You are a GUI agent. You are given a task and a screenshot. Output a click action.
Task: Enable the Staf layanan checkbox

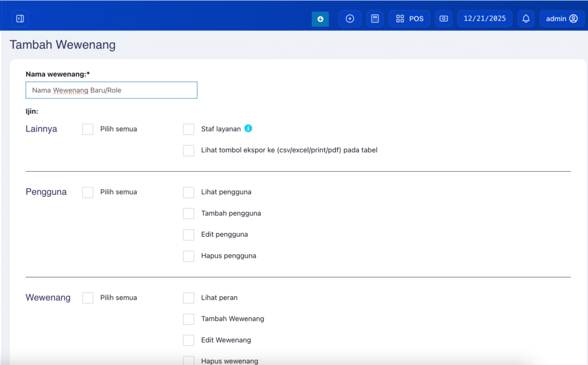pyautogui.click(x=189, y=129)
